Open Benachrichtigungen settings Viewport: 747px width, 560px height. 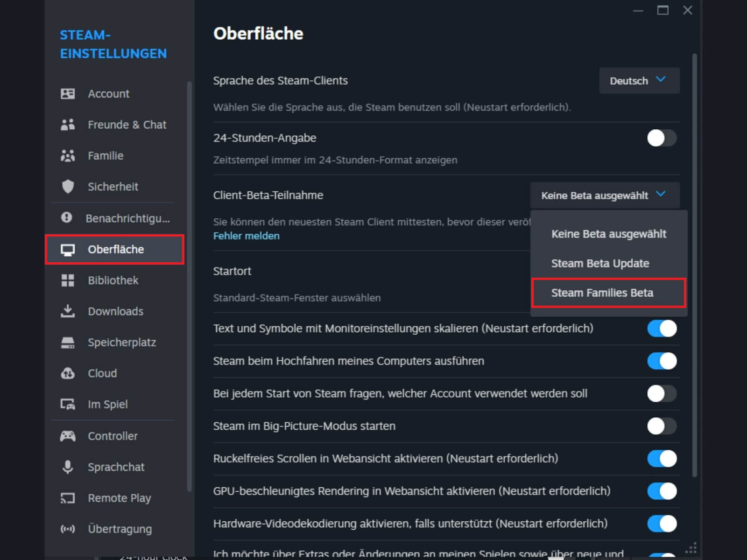pyautogui.click(x=114, y=218)
